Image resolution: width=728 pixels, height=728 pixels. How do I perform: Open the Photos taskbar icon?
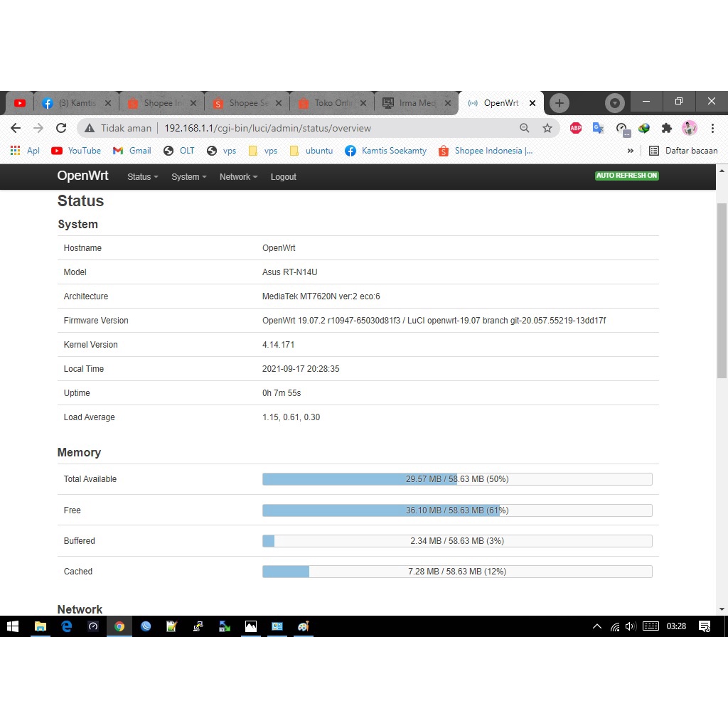[x=251, y=626]
